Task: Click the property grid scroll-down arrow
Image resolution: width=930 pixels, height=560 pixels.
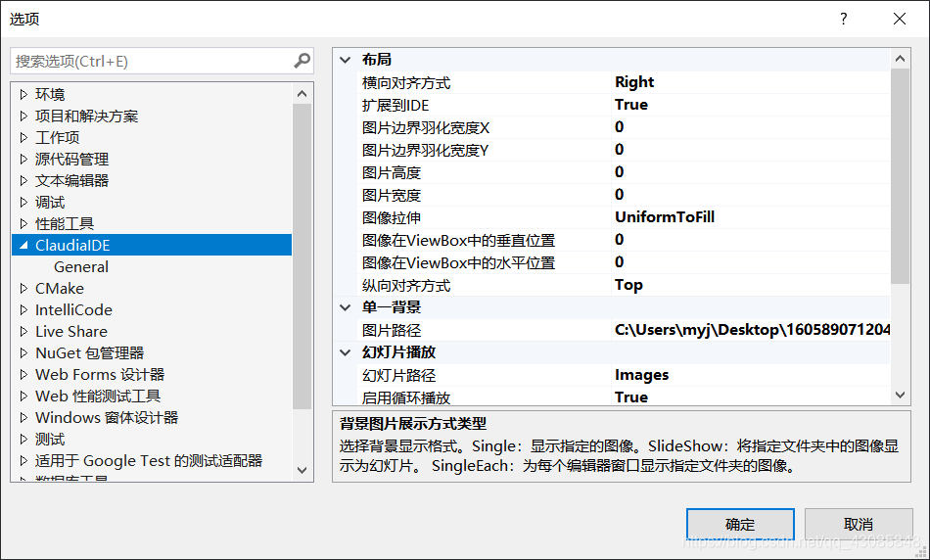Action: coord(900,396)
